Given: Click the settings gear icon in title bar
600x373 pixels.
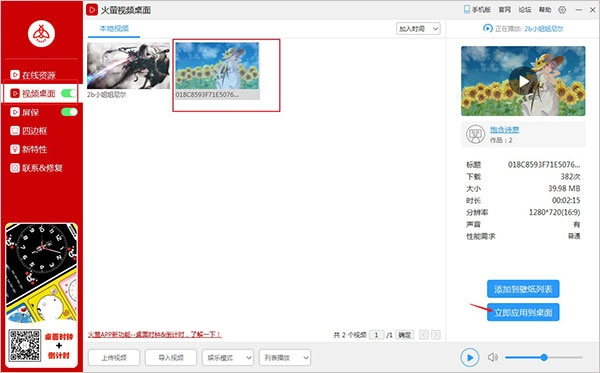Looking at the screenshot, I should (562, 10).
